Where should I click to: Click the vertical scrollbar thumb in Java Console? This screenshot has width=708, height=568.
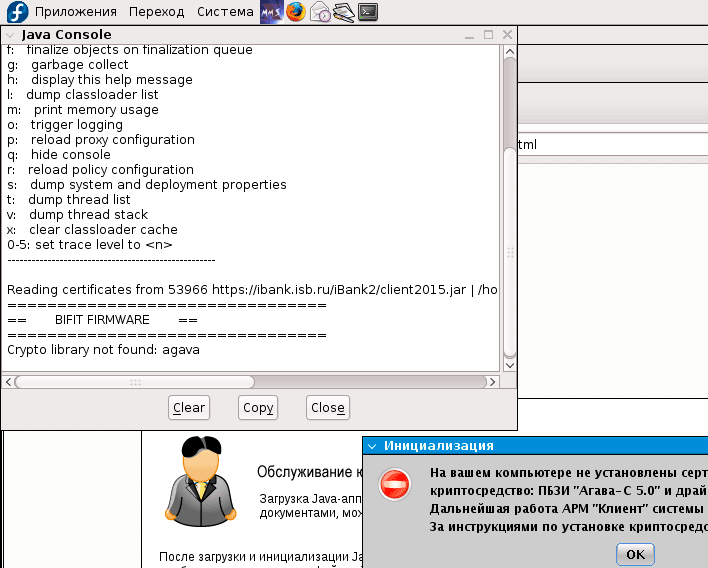pos(510,252)
